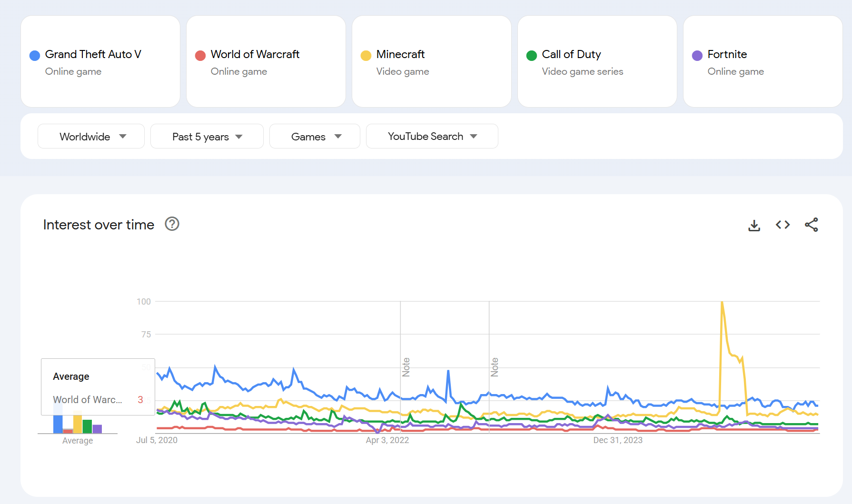The image size is (852, 504).
Task: Click the green average bar
Action: [87, 426]
